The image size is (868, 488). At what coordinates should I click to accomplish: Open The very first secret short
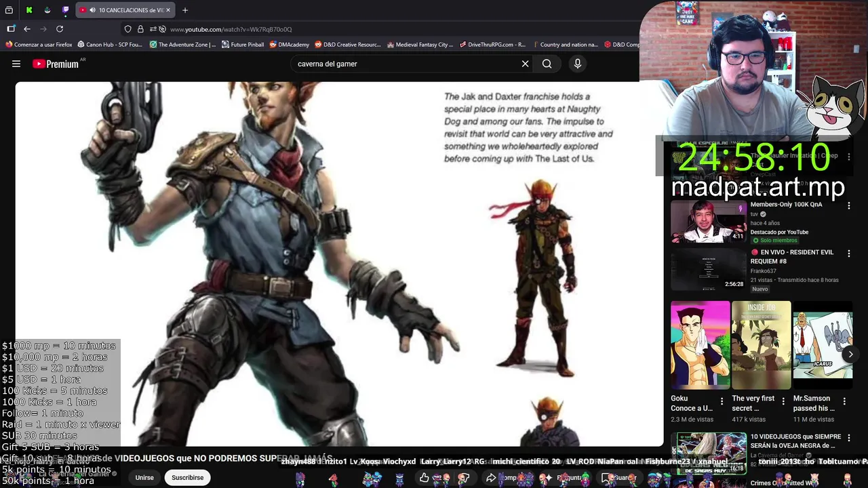coord(761,344)
